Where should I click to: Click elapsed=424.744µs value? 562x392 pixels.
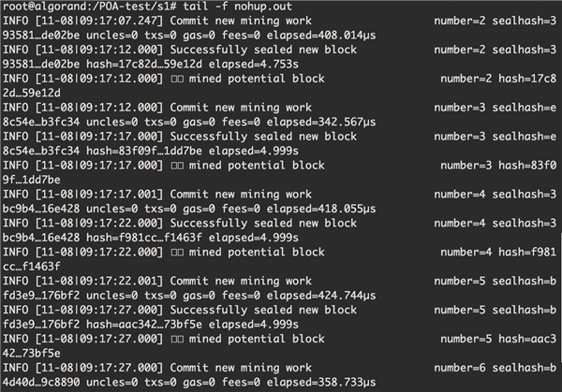[321, 296]
